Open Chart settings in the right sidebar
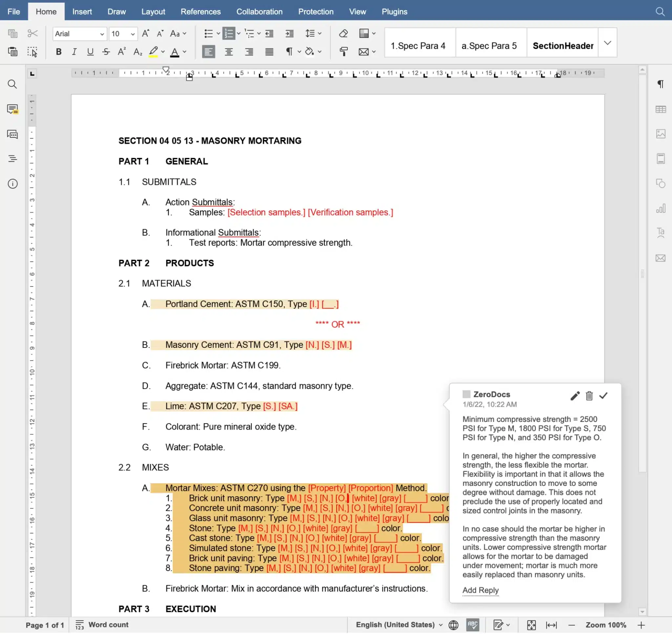The image size is (672, 634). pyautogui.click(x=661, y=208)
